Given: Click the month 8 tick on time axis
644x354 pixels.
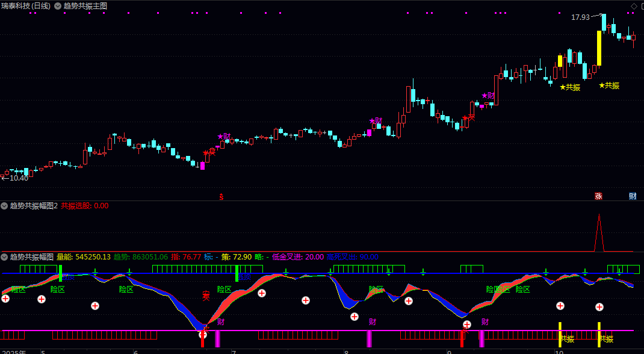Looking at the screenshot, I should (x=346, y=352).
